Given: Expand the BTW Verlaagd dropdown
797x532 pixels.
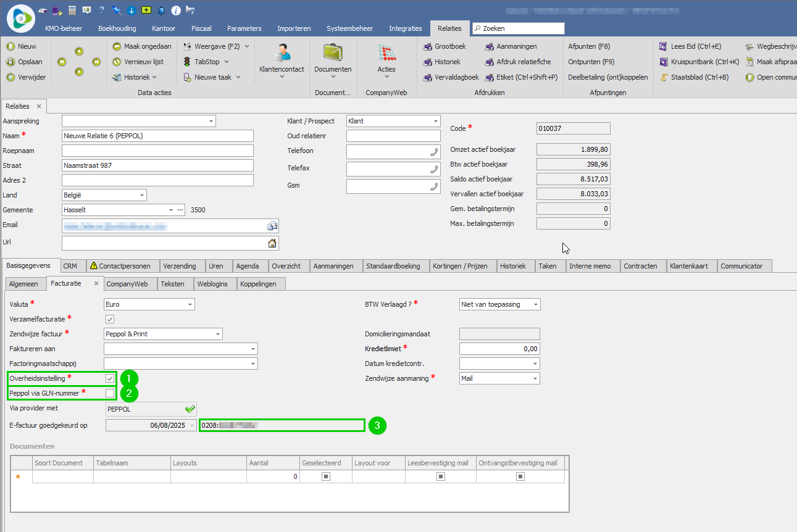Looking at the screenshot, I should [535, 304].
